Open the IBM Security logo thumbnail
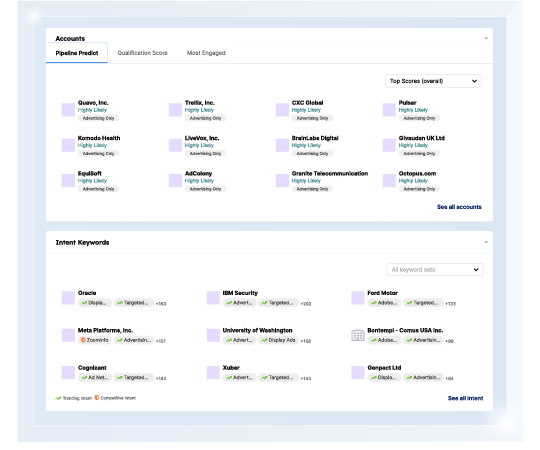540x450 pixels. click(213, 298)
